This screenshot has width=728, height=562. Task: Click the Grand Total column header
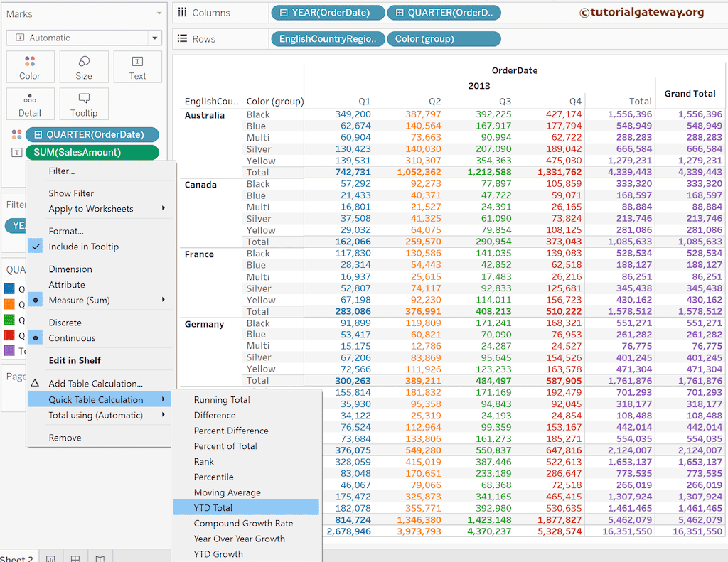(689, 93)
